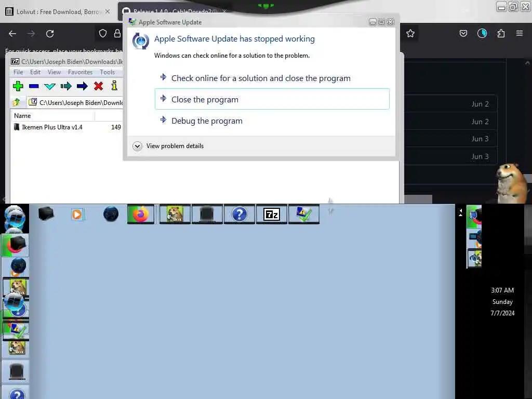
Task: Click the 7z icon in the taskbar
Action: [x=271, y=214]
